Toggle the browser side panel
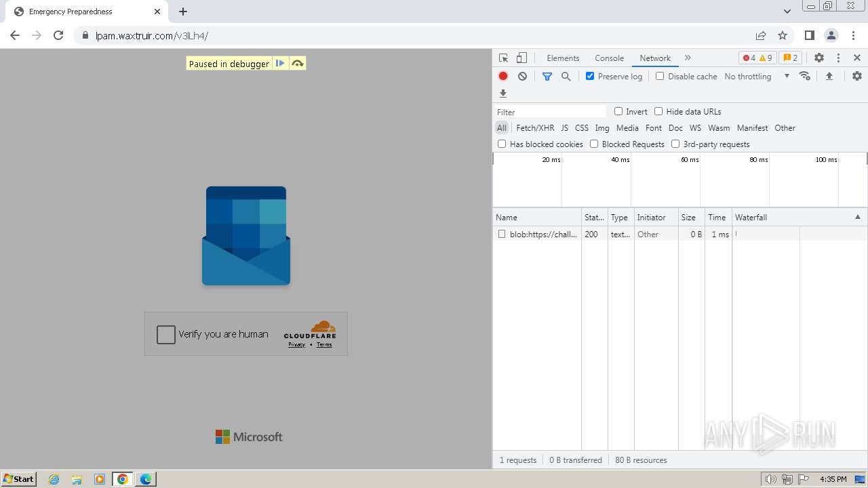868x488 pixels. point(809,35)
